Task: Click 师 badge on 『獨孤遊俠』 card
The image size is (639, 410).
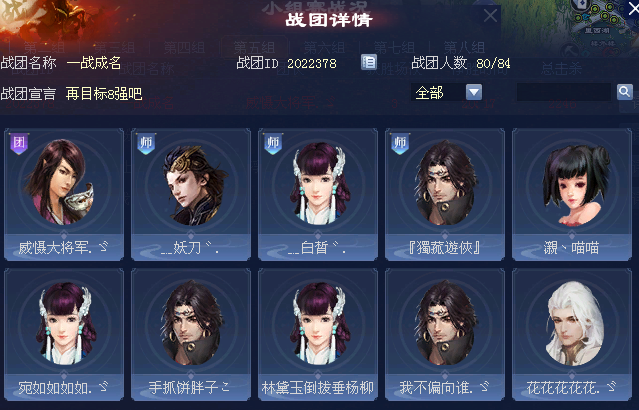Action: [400, 143]
